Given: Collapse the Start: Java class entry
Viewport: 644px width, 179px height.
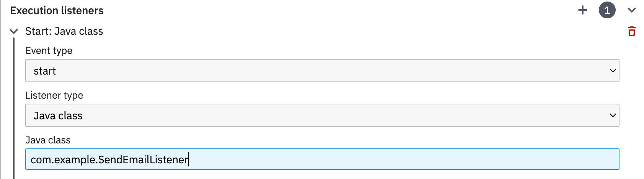Looking at the screenshot, I should click(14, 31).
